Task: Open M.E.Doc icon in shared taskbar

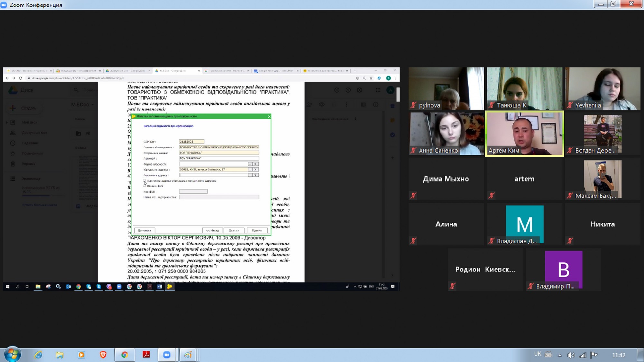Action: click(x=170, y=286)
